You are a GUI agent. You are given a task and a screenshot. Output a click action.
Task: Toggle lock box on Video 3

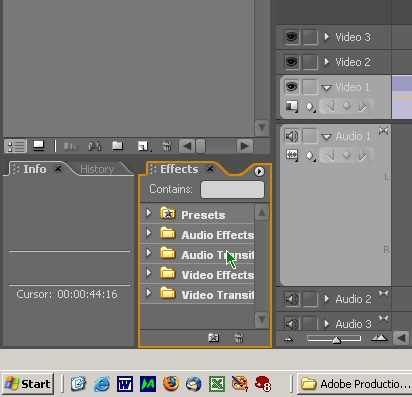[310, 37]
